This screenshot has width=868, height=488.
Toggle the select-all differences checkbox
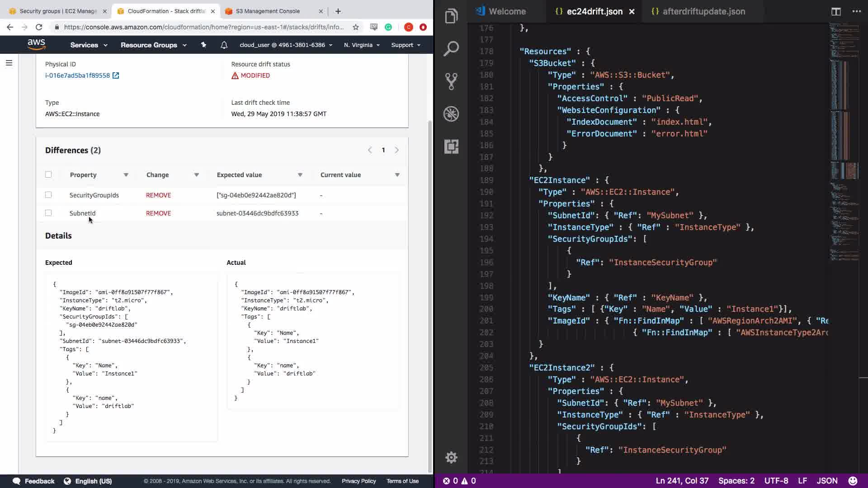(48, 174)
